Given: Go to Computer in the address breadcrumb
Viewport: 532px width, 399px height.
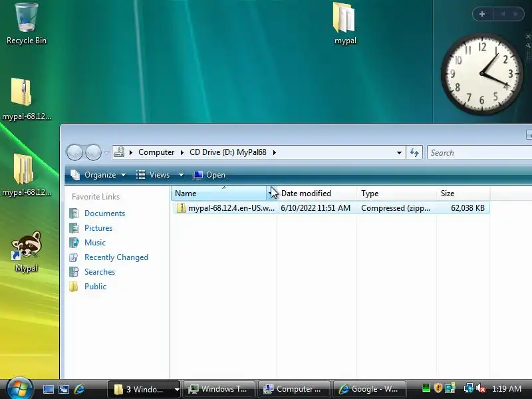Looking at the screenshot, I should (156, 152).
